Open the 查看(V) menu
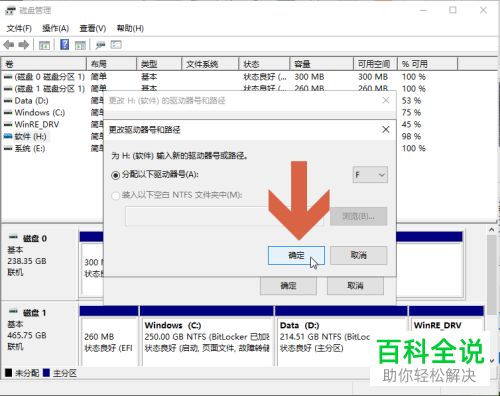Screen dimensions: 500x396 93,28
